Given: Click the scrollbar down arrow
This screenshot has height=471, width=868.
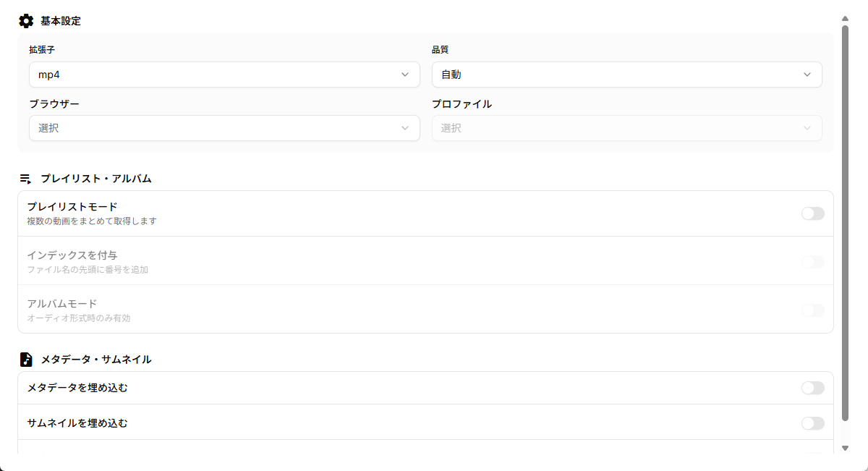Looking at the screenshot, I should click(x=845, y=448).
